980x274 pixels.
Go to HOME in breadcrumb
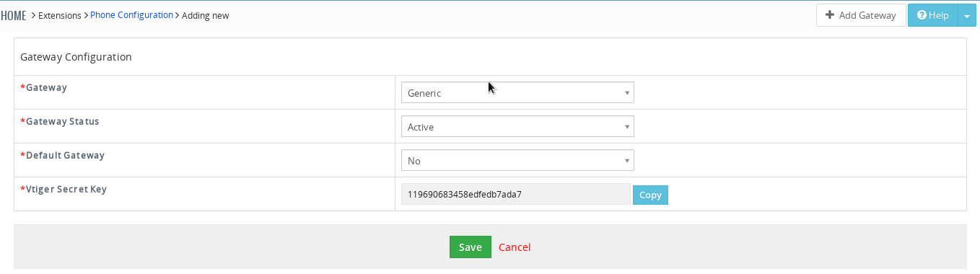point(14,15)
